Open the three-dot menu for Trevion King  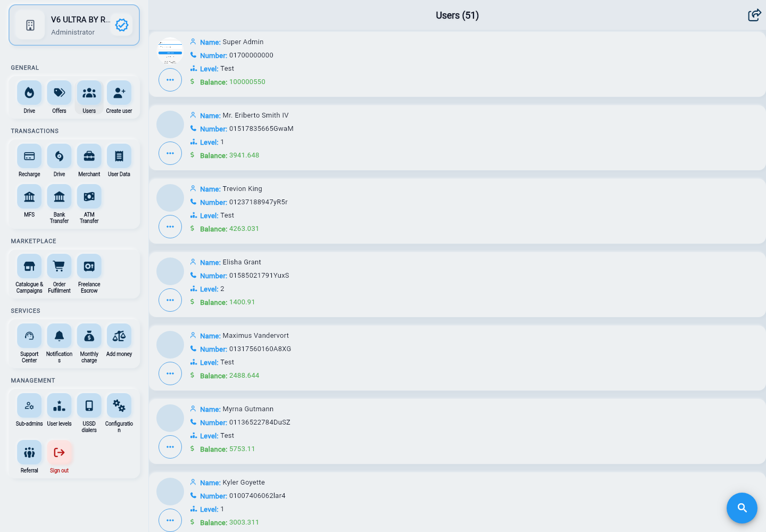(170, 227)
